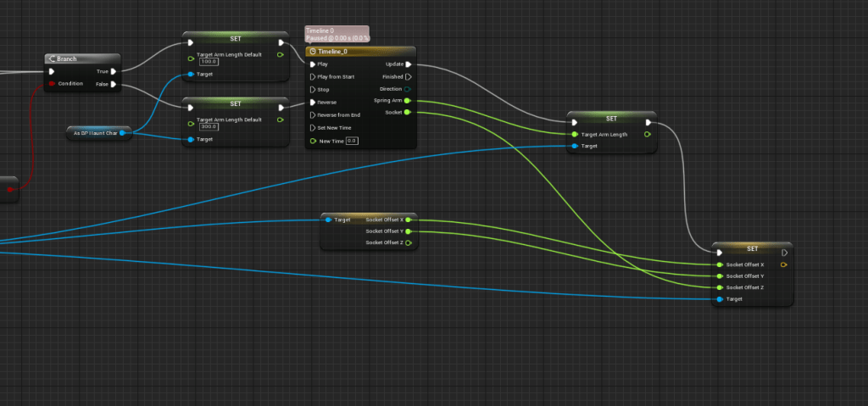Screen dimensions: 868x406
Task: Click the 300.0 Target Arm Length field
Action: pyautogui.click(x=209, y=126)
